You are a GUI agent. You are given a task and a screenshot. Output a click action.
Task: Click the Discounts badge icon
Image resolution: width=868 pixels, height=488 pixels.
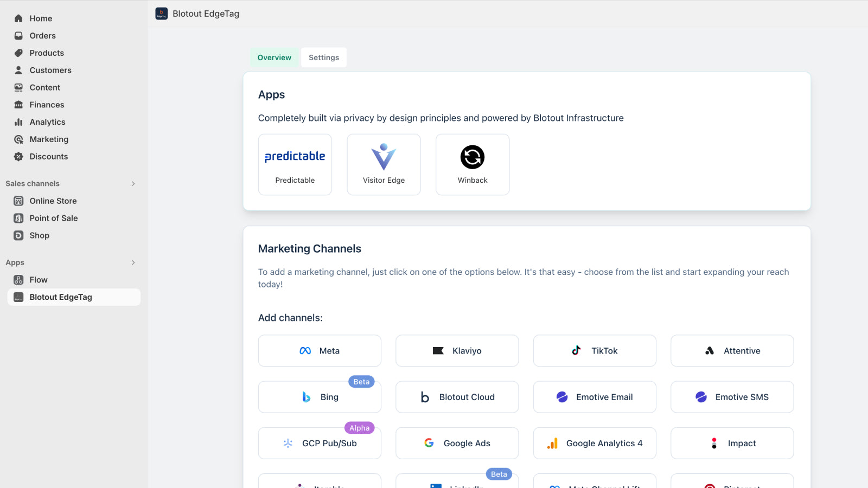pyautogui.click(x=18, y=157)
